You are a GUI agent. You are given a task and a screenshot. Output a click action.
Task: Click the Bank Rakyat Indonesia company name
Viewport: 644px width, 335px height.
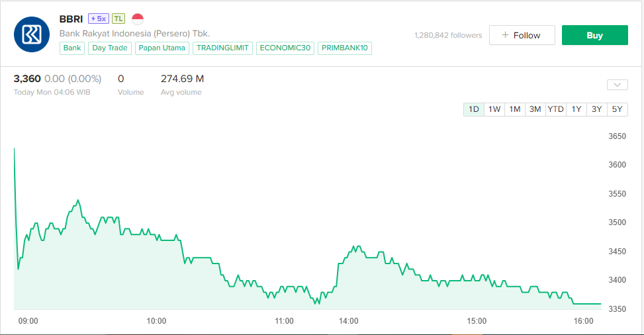coord(134,34)
